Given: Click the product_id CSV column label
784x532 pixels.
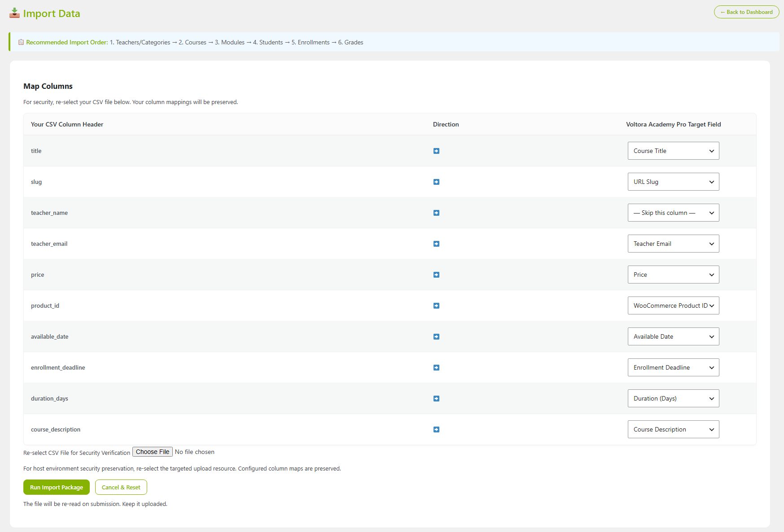Looking at the screenshot, I should click(x=45, y=305).
